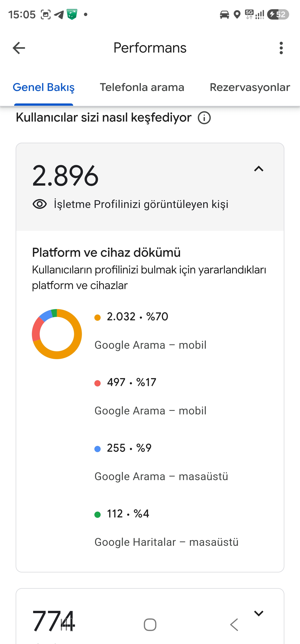Tap the Google Haritalar – masaüstü entry
Screen dimensions: 300x644
point(166,542)
